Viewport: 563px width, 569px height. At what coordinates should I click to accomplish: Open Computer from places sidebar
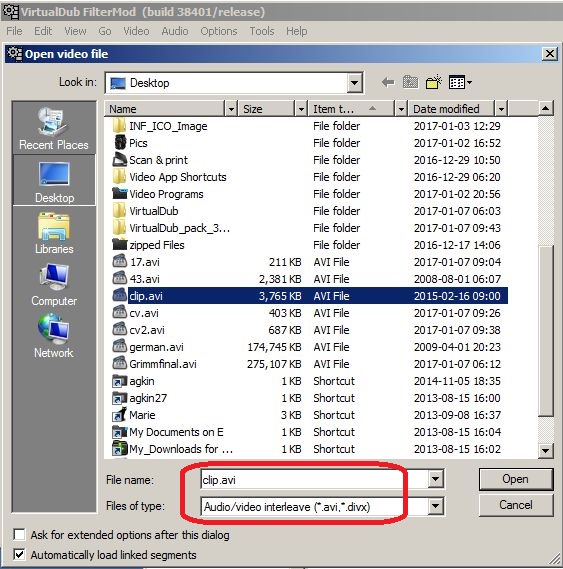coord(54,285)
